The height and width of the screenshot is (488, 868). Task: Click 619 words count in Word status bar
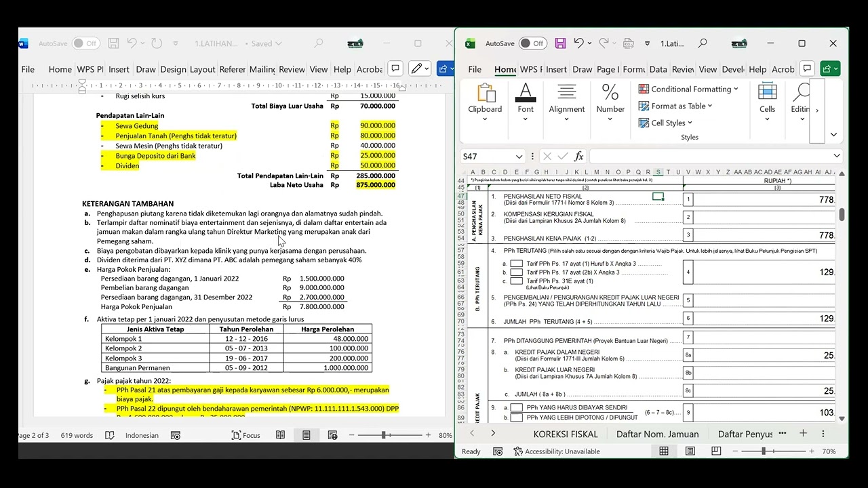[77, 435]
